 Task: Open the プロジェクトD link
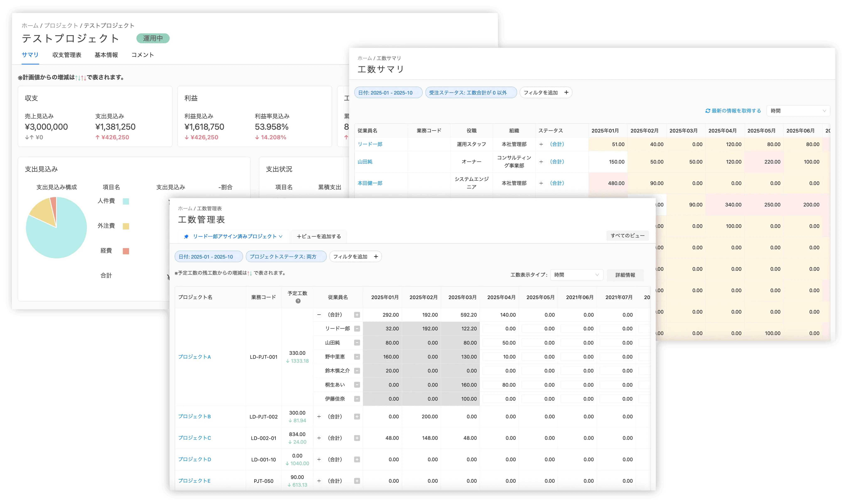click(194, 459)
